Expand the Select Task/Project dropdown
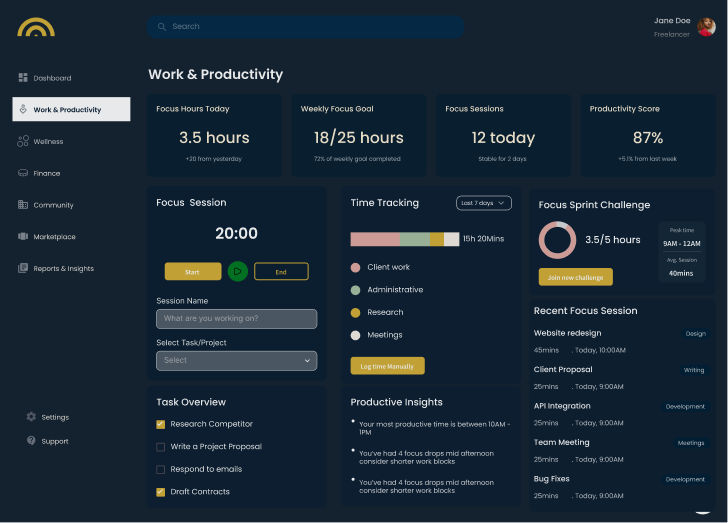Viewport: 728px width, 523px height. [237, 361]
